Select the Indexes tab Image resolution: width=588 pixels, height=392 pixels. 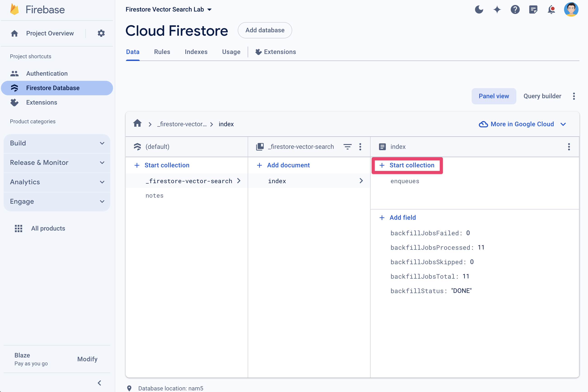[196, 52]
